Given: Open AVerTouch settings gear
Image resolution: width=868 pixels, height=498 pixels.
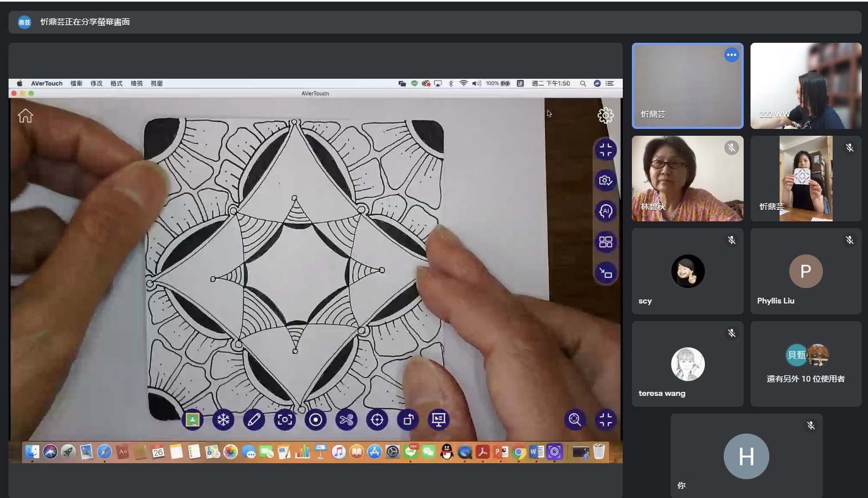Looking at the screenshot, I should point(605,116).
